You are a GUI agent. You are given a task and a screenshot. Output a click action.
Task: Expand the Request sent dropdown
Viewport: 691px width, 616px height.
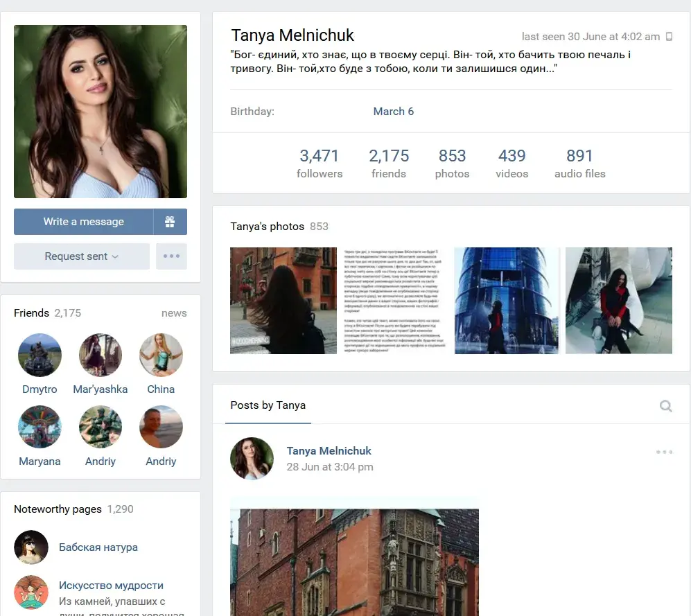tap(82, 256)
